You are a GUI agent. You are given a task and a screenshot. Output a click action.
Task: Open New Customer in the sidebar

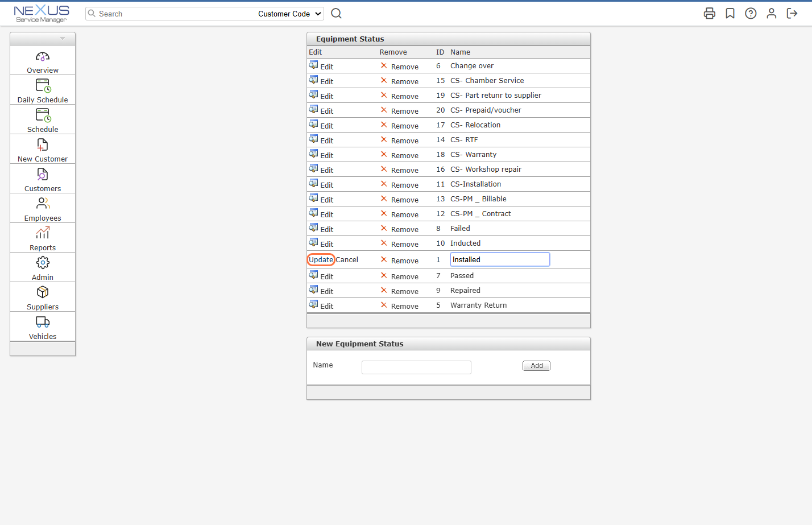43,149
